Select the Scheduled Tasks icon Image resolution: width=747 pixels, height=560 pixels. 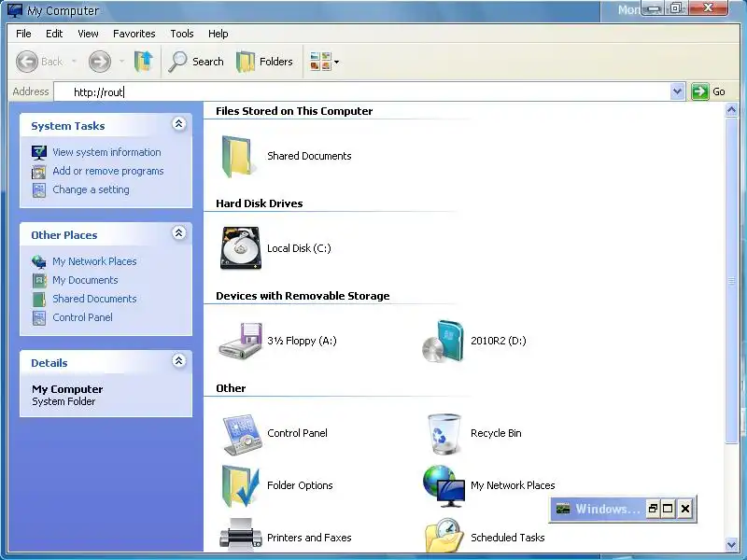[444, 535]
